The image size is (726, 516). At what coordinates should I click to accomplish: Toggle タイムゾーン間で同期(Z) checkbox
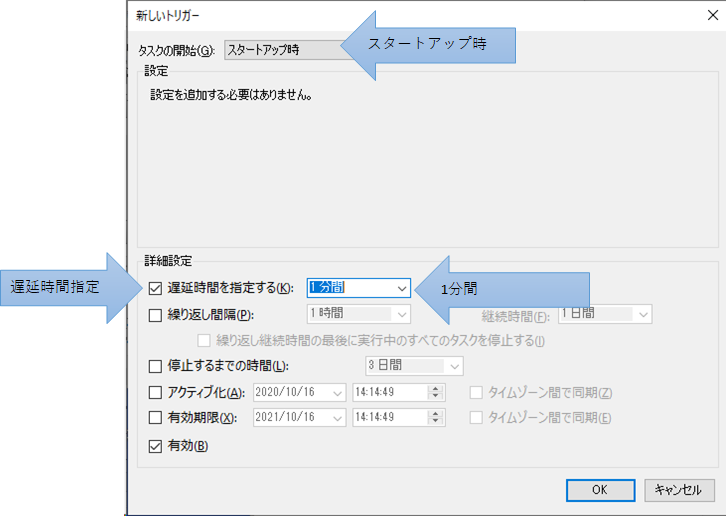point(476,393)
